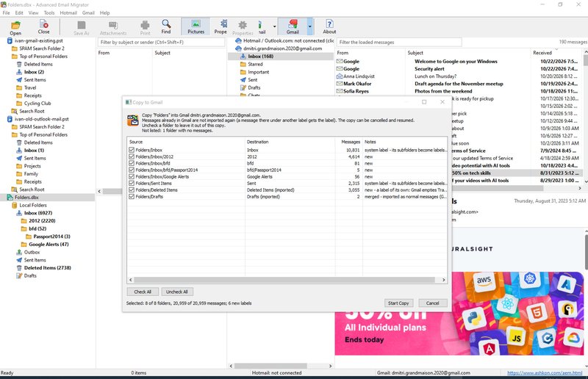The height and width of the screenshot is (379, 588).
Task: Toggle the Pictures toolbar button
Action: 196,26
